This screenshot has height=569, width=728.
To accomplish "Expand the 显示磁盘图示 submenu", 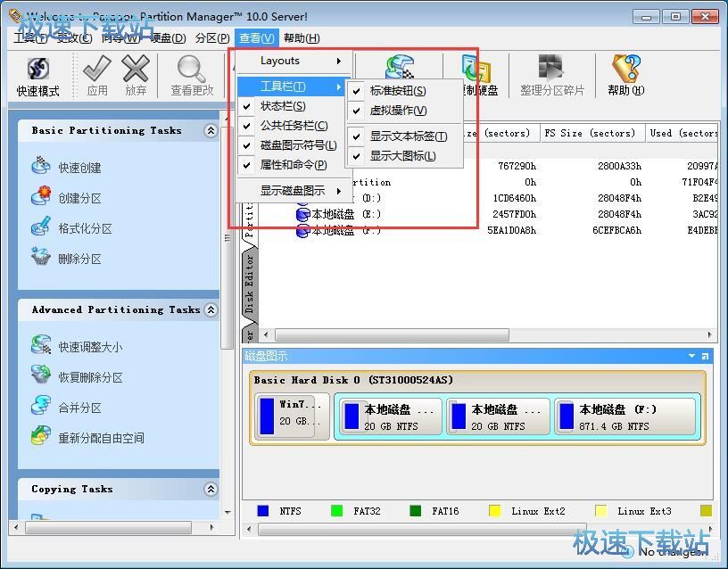I will [x=294, y=191].
